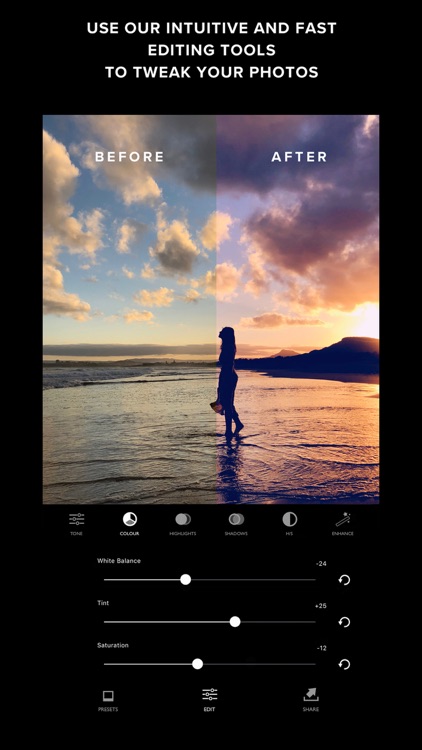Reset the White Balance value
422x750 pixels.
coord(344,580)
